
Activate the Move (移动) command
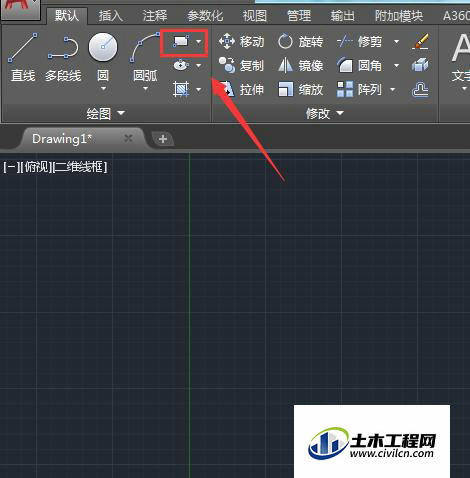[241, 41]
